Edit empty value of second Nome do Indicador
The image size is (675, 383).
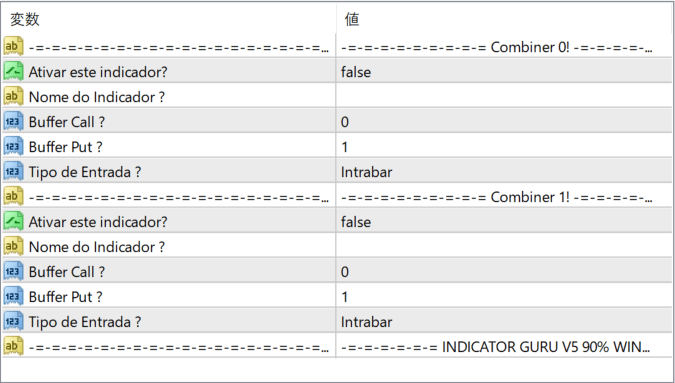[504, 247]
